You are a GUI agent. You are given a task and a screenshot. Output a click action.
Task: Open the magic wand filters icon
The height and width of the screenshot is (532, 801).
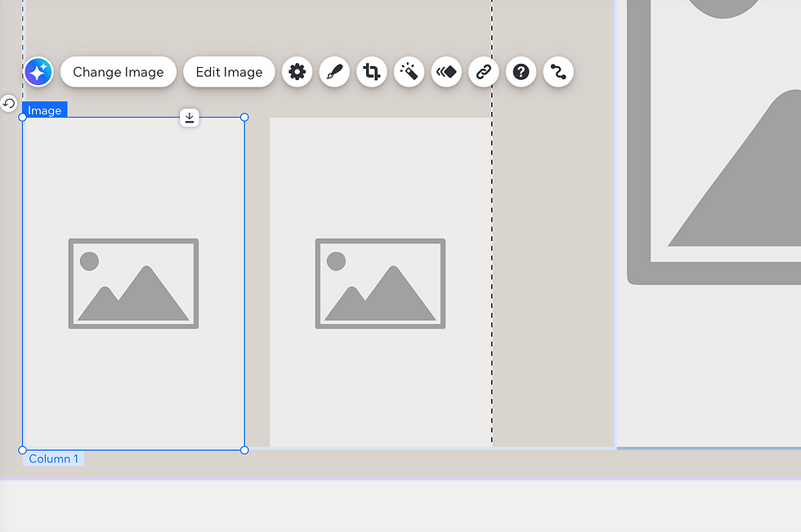[x=409, y=72]
